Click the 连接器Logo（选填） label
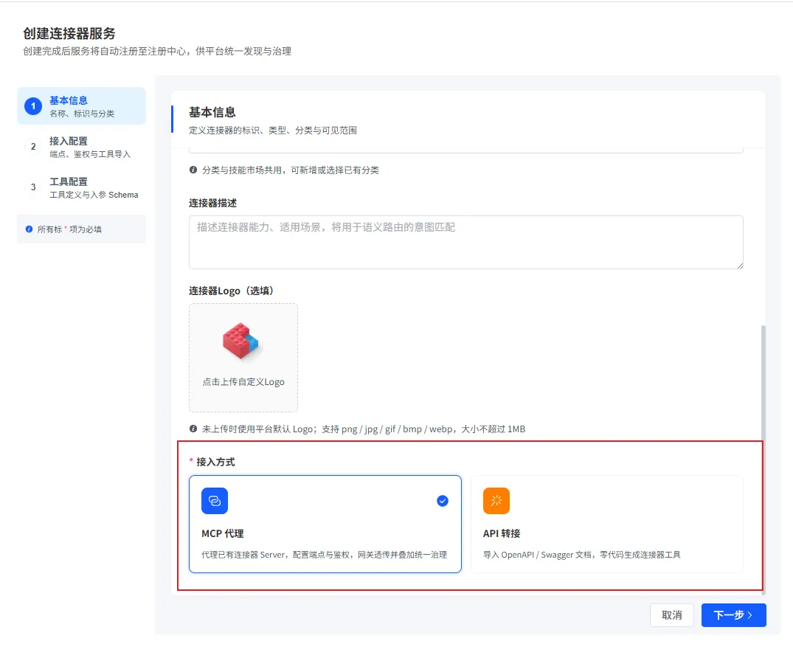This screenshot has width=793, height=672. 231,291
